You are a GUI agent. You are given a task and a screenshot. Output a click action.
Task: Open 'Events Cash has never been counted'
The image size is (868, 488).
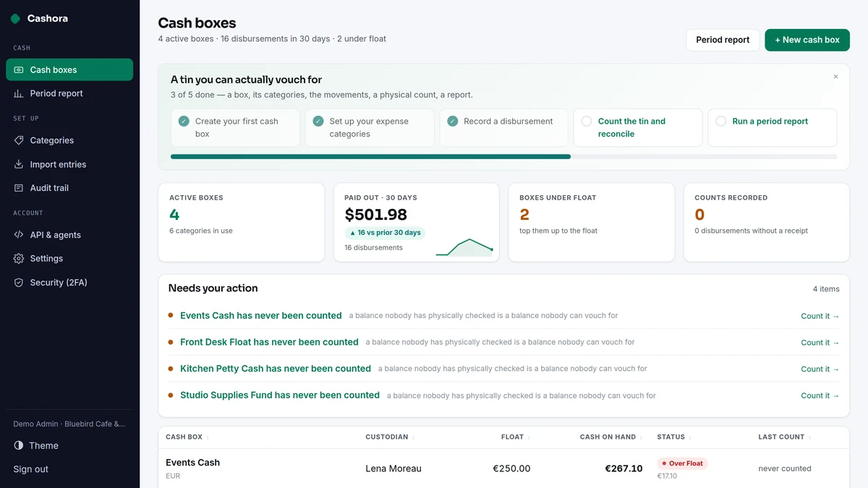coord(260,316)
